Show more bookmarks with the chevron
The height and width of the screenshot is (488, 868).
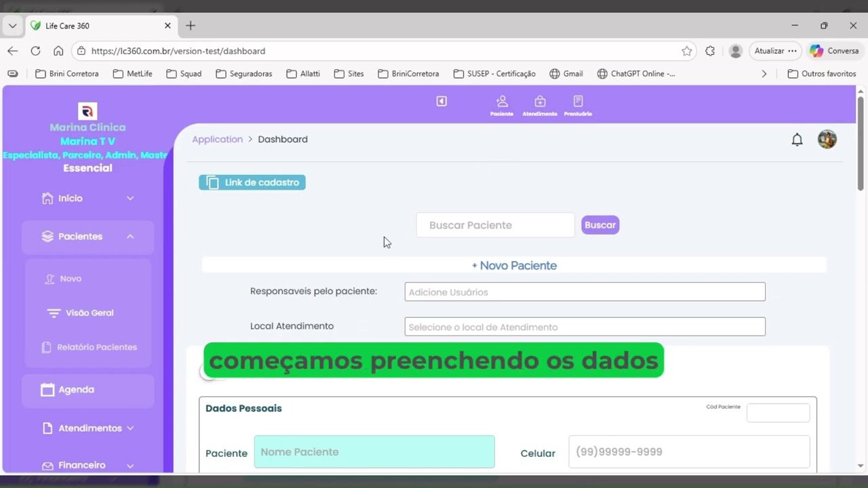764,74
